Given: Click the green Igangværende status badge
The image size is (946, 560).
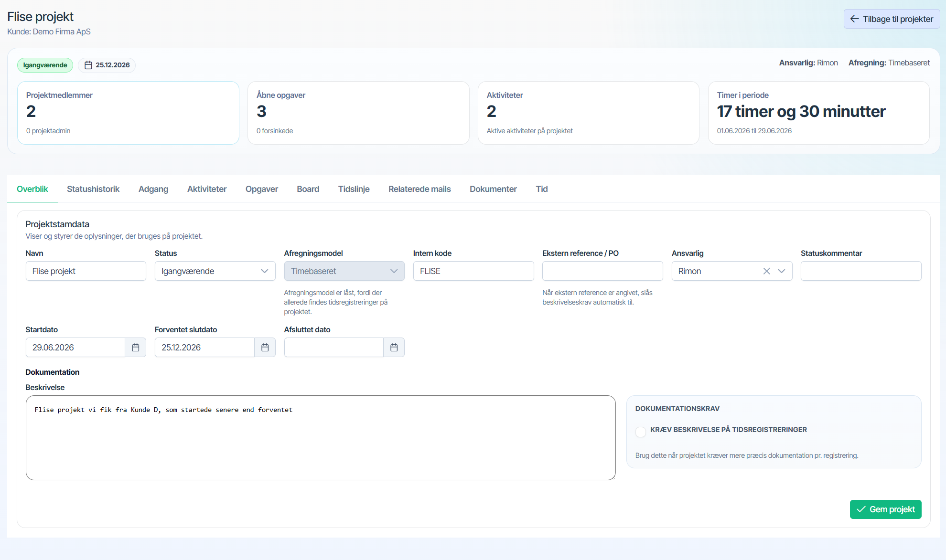Looking at the screenshot, I should pos(45,65).
